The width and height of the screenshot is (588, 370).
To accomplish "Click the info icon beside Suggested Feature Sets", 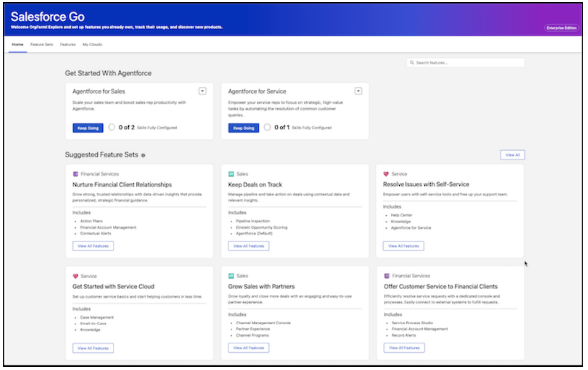I will (x=143, y=155).
